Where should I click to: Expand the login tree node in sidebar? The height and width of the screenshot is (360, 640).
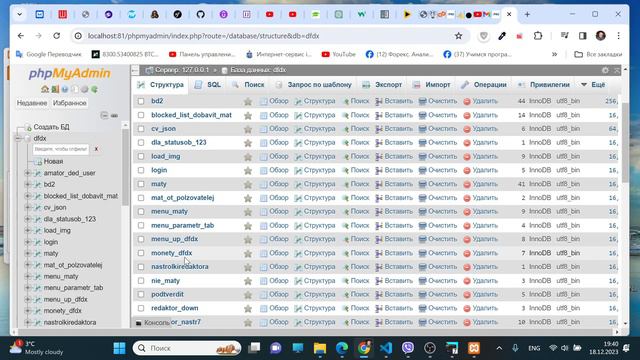tap(28, 242)
